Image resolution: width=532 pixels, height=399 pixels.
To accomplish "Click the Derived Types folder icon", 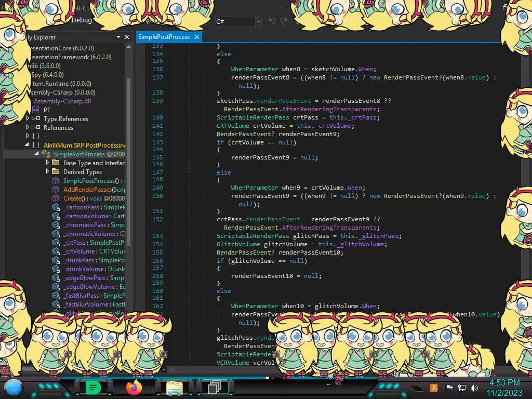I will (x=56, y=171).
